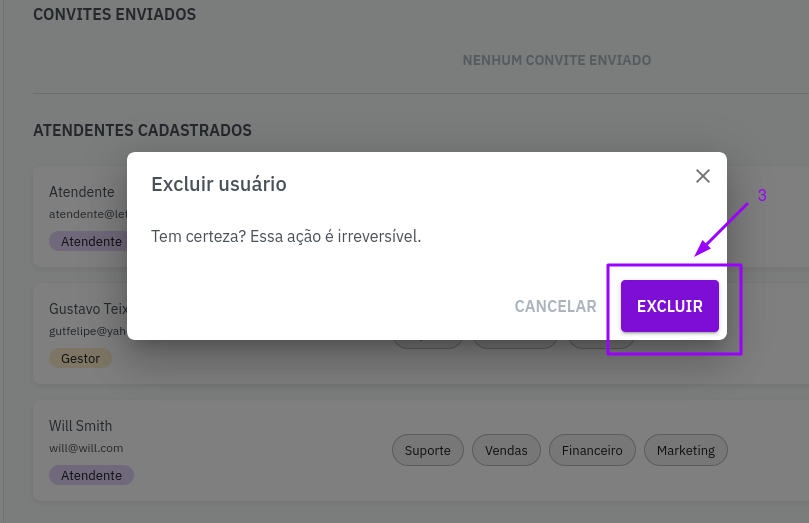Click the CONVITES ENVIADOS section heading
The height and width of the screenshot is (523, 809).
(114, 15)
